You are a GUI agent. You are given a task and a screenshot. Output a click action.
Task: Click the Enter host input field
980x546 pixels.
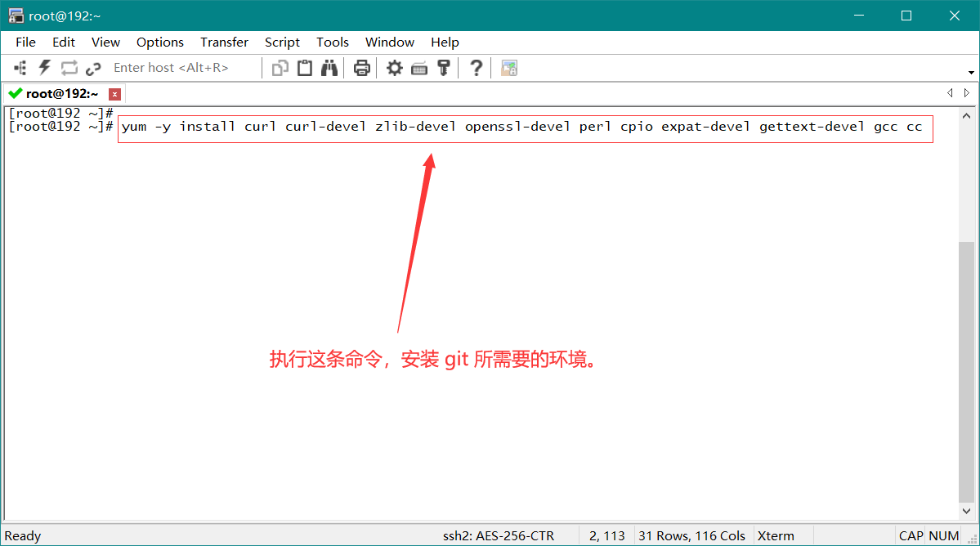coord(181,68)
